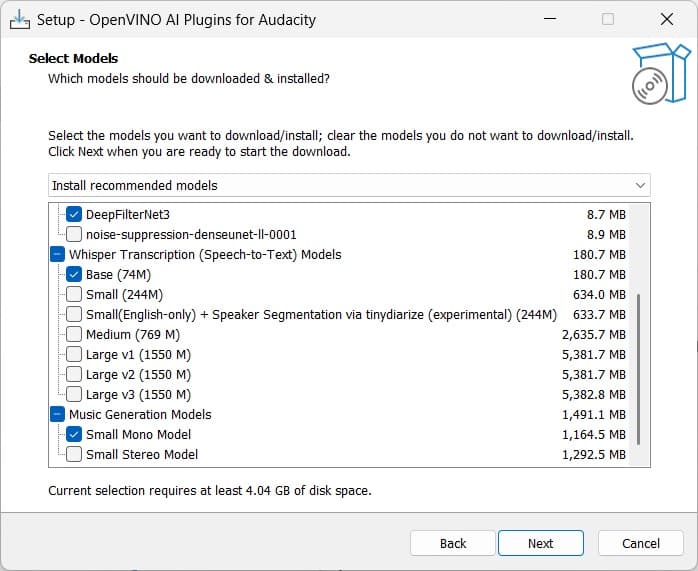698x571 pixels.
Task: Click the 1,292.5 MB size for Small Stereo
Action: pyautogui.click(x=594, y=455)
